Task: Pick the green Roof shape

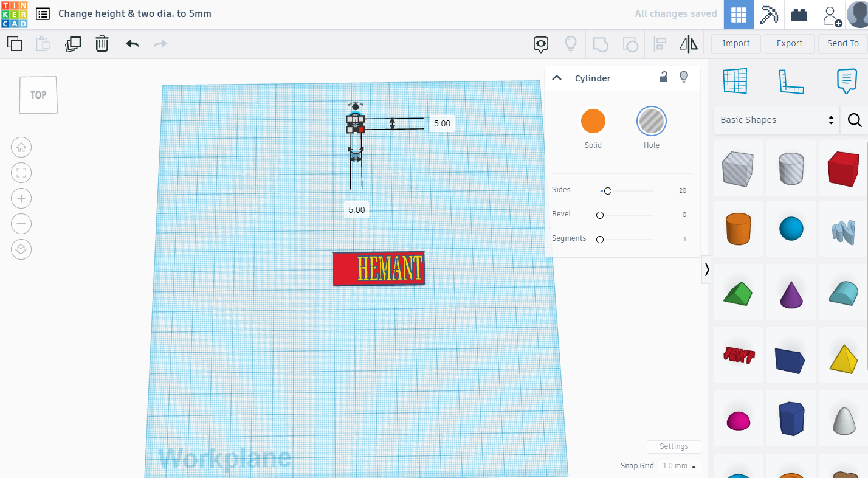Action: (738, 293)
